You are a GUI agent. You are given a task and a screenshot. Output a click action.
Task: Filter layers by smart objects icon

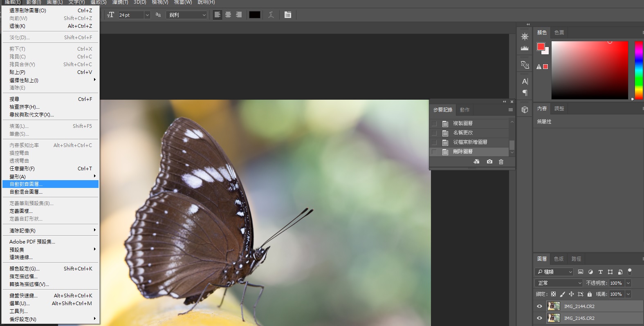(620, 272)
